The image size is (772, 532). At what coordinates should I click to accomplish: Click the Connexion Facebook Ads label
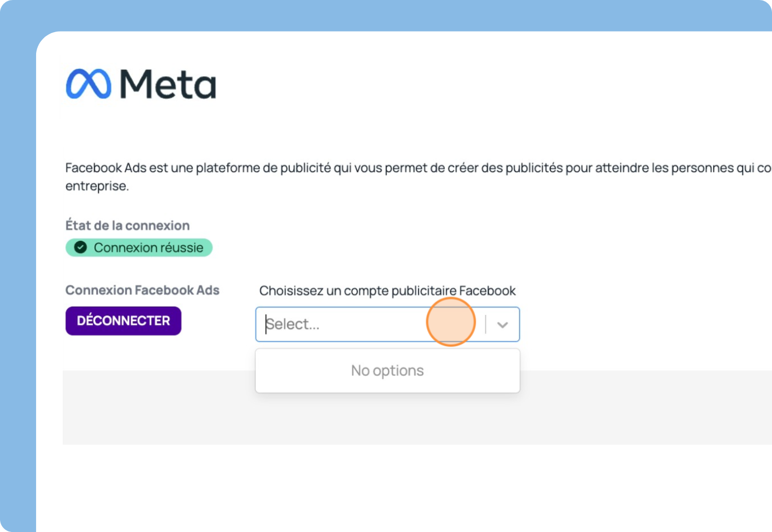coord(143,290)
